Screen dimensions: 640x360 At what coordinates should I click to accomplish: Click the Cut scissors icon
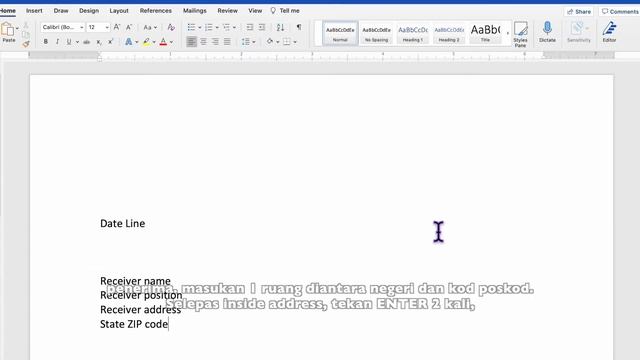pyautogui.click(x=26, y=25)
